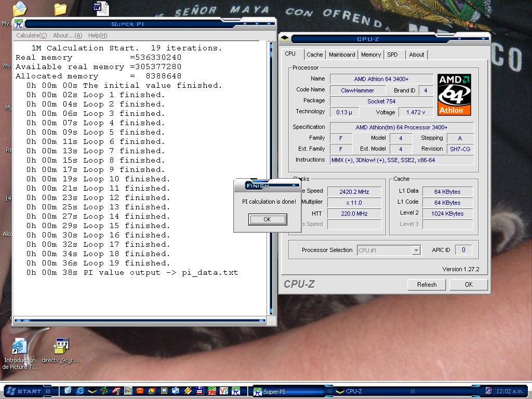Screen dimensions: 532x399
Task: Open the Calculate menu in Super PI
Action: 32,35
